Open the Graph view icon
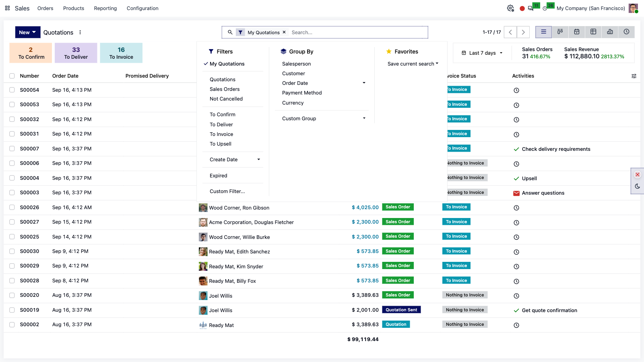 (610, 32)
